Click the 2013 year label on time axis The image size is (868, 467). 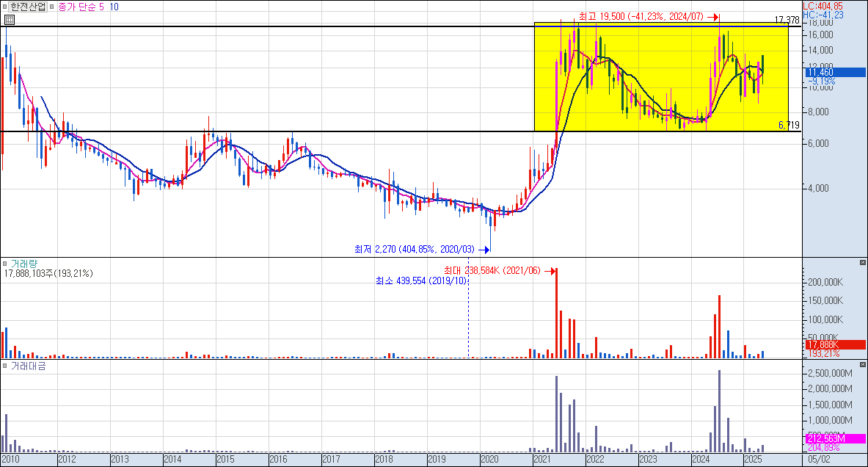click(x=120, y=459)
